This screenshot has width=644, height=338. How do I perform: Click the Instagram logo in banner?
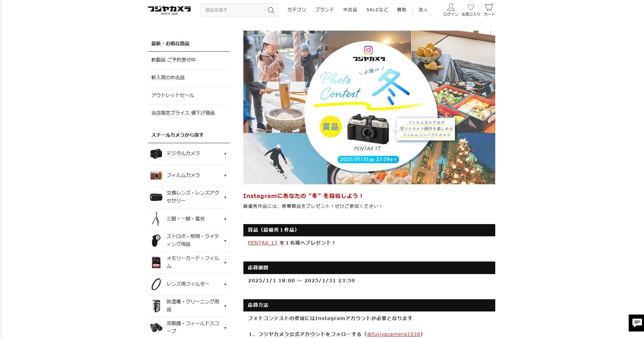[x=368, y=50]
